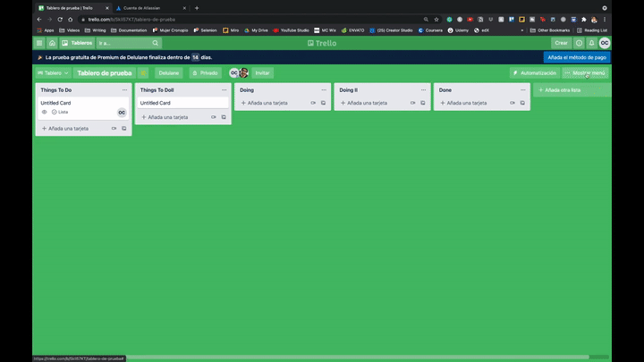Toggle the star on the board

[x=143, y=73]
